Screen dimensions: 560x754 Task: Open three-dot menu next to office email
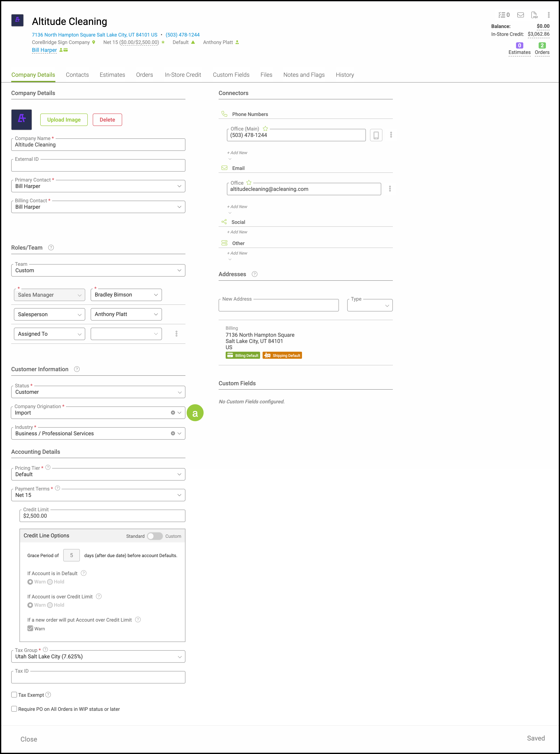(390, 189)
